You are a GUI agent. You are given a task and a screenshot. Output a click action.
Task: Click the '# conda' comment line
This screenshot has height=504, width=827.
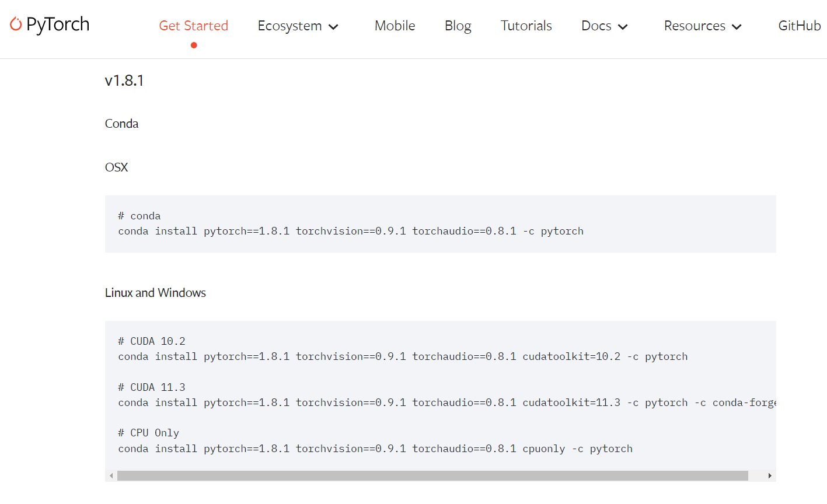click(x=139, y=216)
